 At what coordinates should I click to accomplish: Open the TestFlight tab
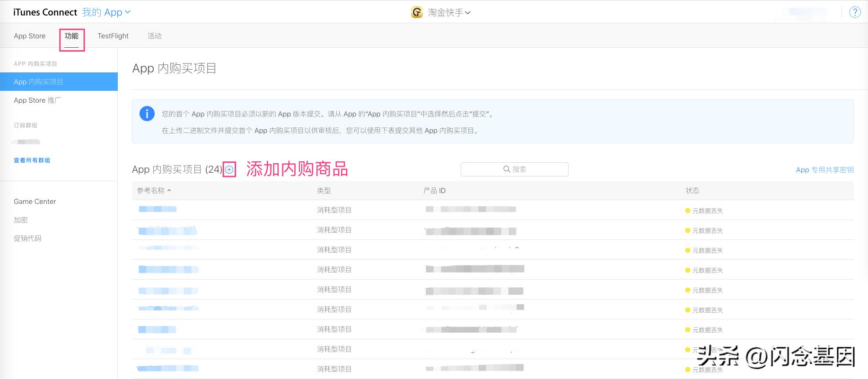113,36
